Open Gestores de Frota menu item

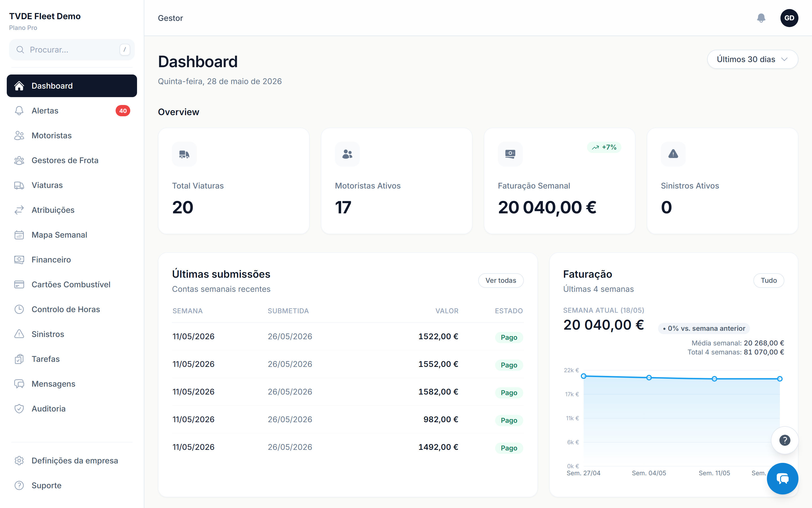72,161
